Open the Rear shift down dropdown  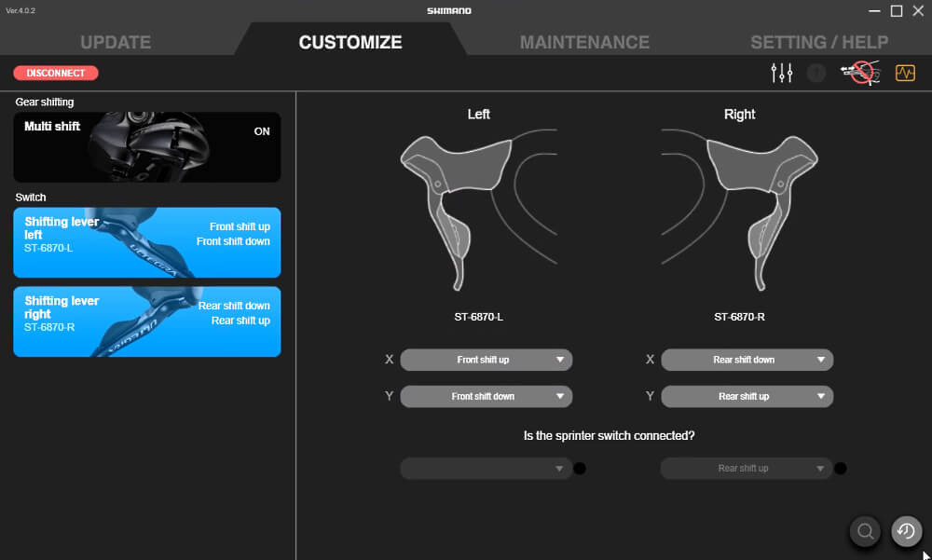[x=747, y=360]
